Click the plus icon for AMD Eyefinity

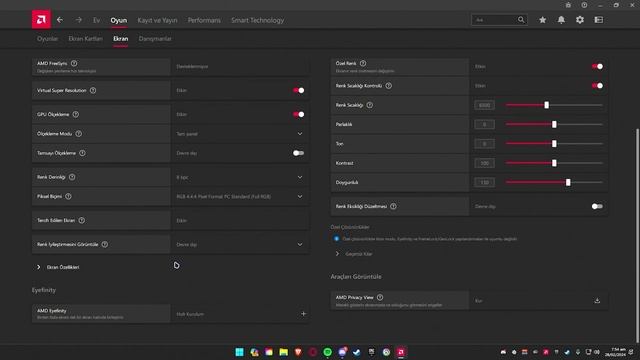(303, 313)
